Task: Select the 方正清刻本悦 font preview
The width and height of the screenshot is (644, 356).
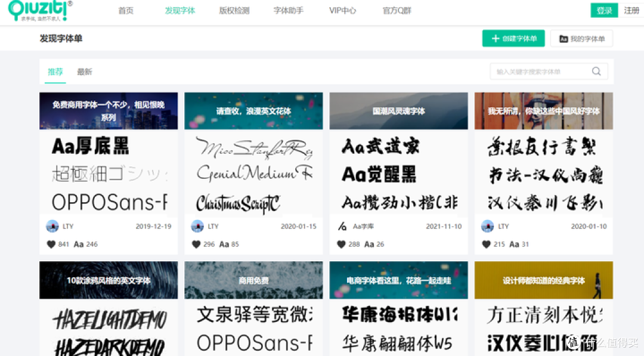Action: click(x=544, y=315)
